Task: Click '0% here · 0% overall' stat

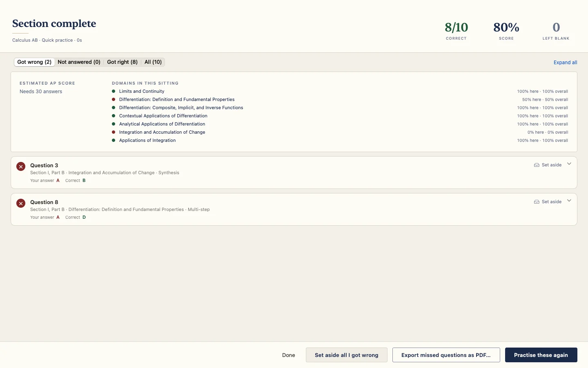Action: pyautogui.click(x=548, y=132)
